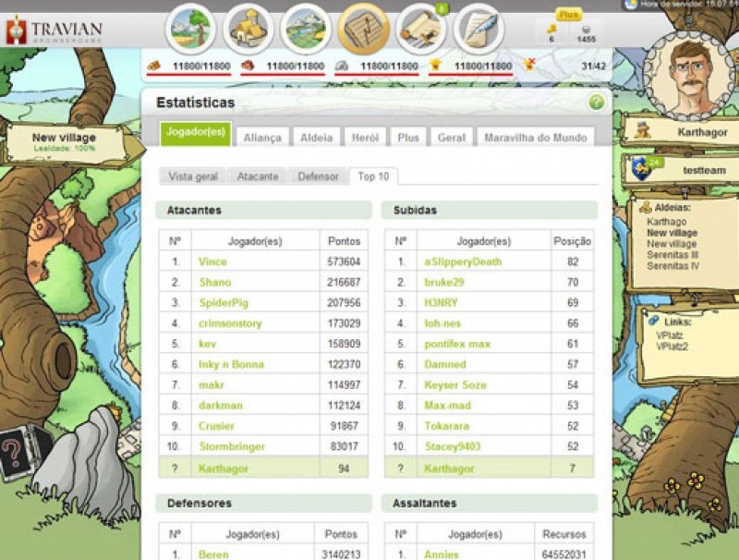The height and width of the screenshot is (560, 739).
Task: Switch to the Serenitas III village
Action: (672, 255)
